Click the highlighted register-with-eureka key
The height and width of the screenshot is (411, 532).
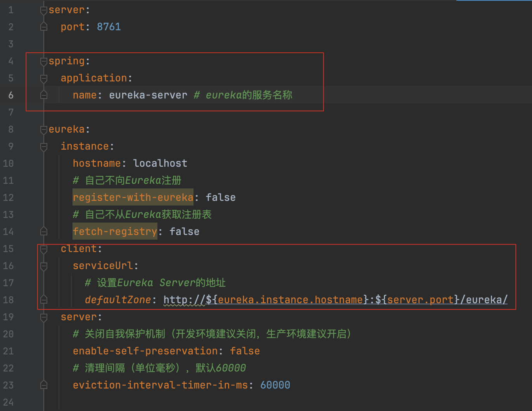click(x=133, y=197)
